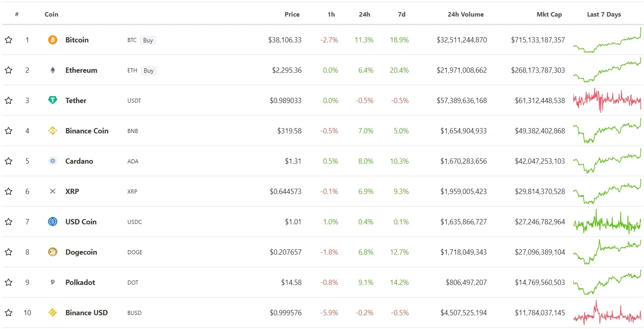The image size is (644, 329).
Task: Click Polkadot 7d change 14.2%
Action: tap(399, 282)
